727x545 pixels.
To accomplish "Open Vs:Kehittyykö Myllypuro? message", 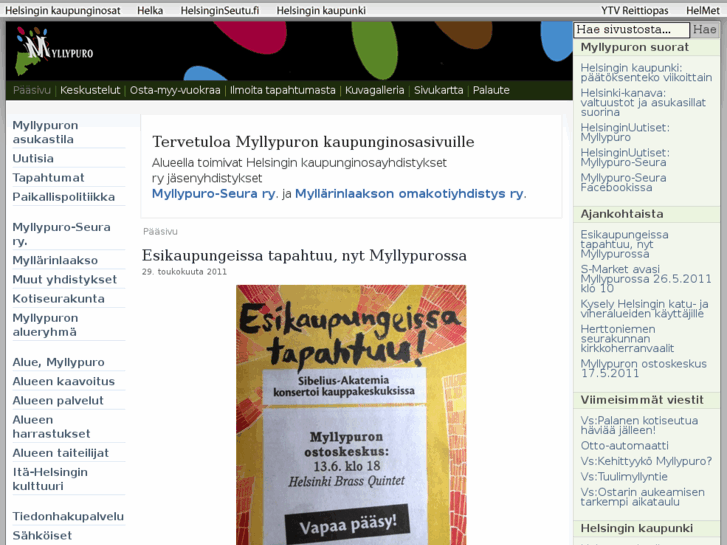I will 646,461.
